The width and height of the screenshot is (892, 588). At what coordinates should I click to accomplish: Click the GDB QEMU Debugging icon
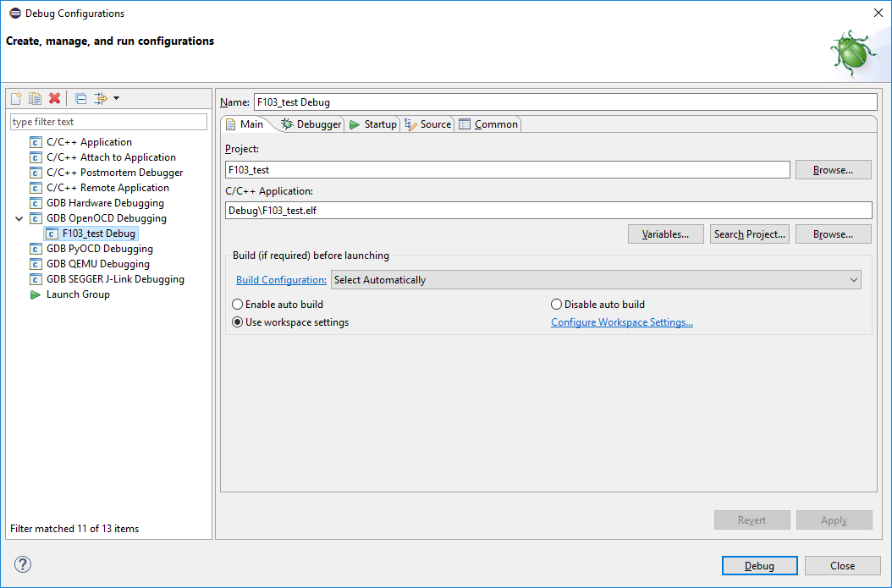click(36, 264)
